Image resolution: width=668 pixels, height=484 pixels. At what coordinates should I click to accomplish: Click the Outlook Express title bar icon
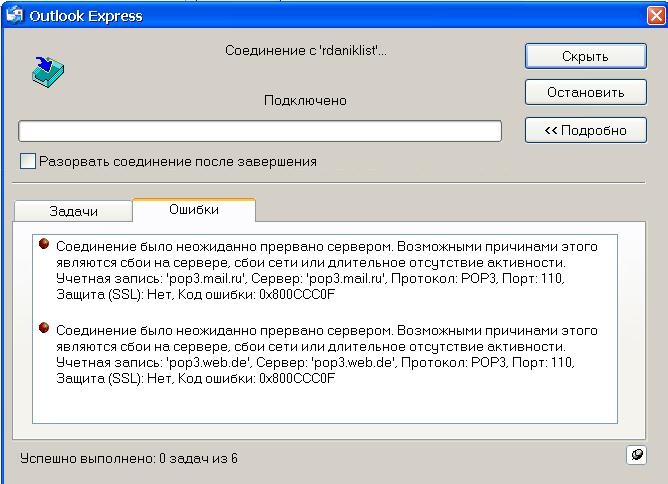point(13,15)
